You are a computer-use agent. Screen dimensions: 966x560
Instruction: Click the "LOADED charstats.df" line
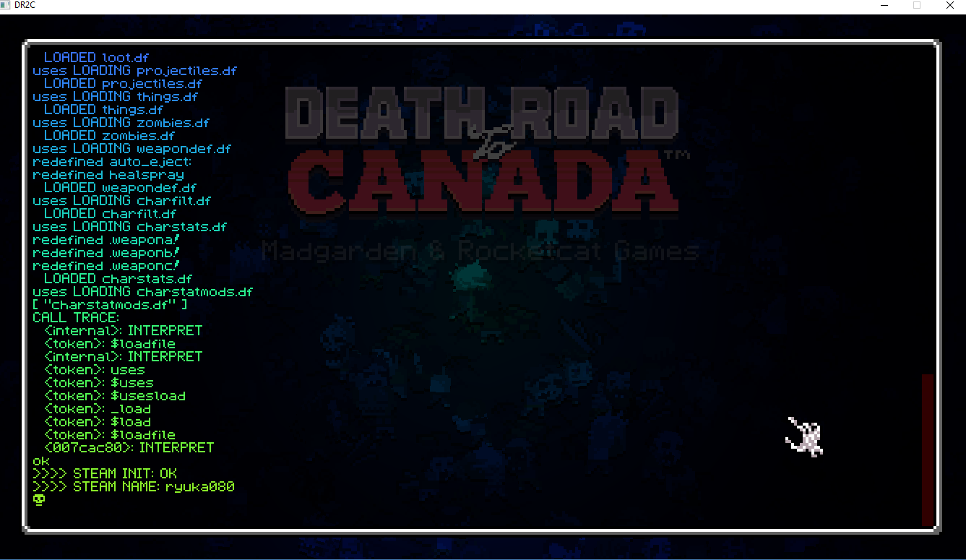(118, 279)
